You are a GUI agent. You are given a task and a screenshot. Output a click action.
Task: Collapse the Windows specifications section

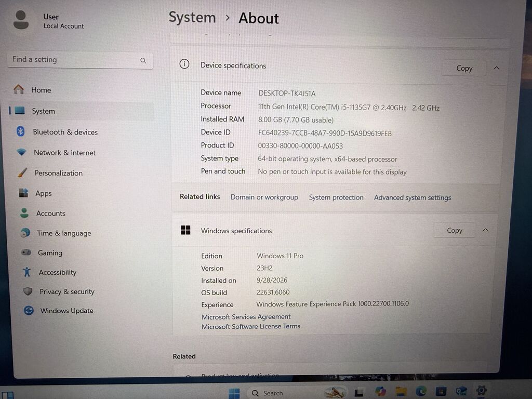[x=486, y=230]
